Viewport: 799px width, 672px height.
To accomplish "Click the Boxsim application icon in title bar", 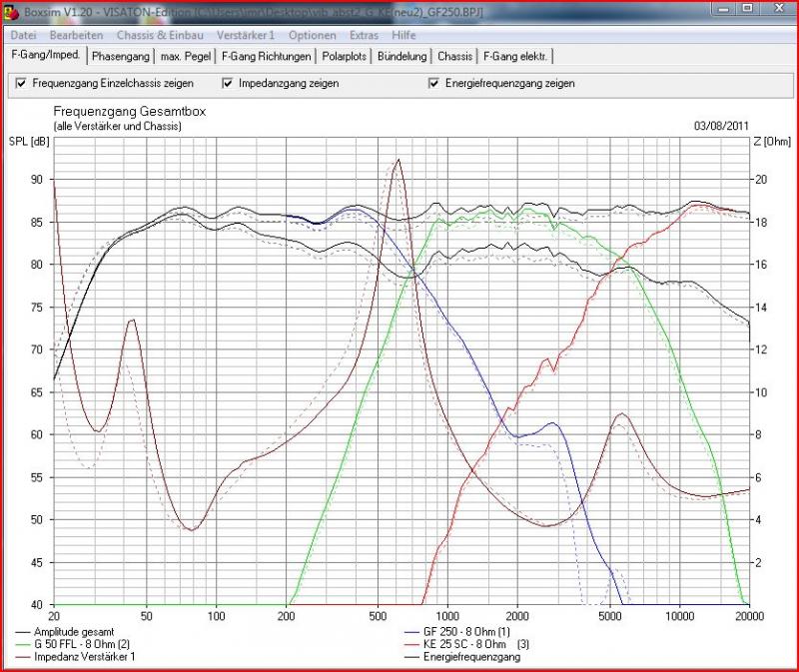I will click(x=10, y=12).
